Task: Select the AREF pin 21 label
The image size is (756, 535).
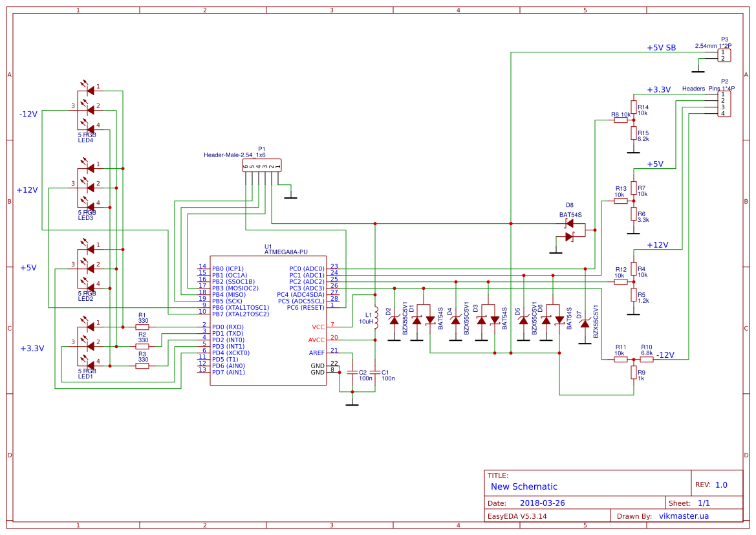Action: pos(317,353)
